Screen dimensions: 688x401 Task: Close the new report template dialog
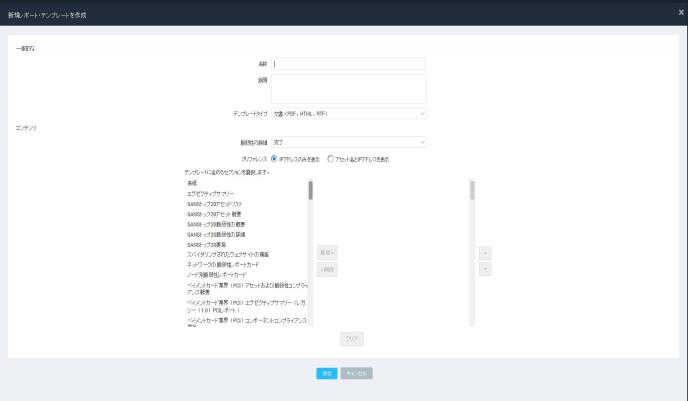680,10
